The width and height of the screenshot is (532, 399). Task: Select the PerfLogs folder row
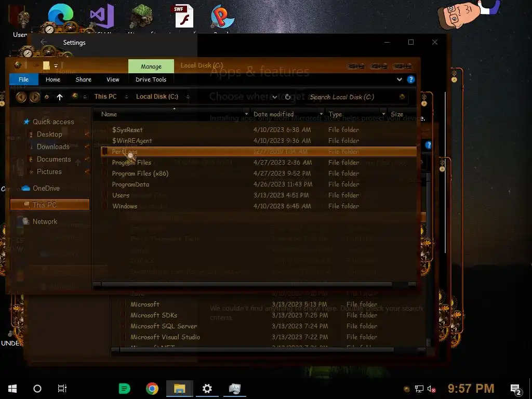click(x=259, y=151)
